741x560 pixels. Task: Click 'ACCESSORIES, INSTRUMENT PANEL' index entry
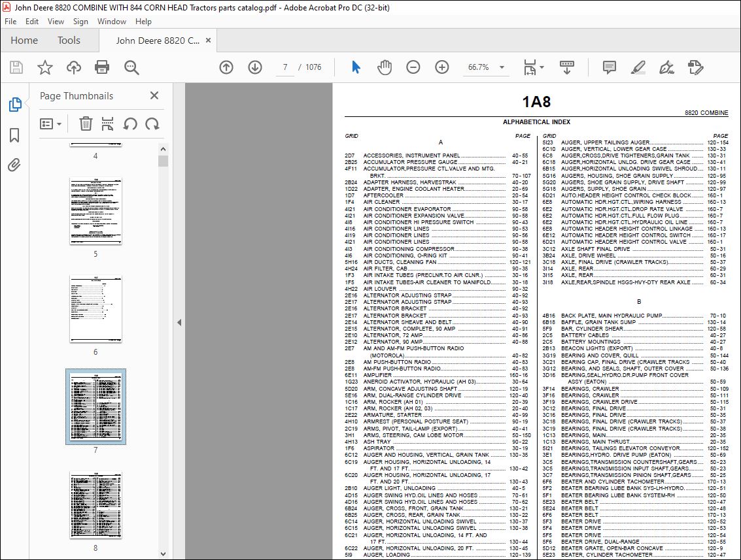411,156
